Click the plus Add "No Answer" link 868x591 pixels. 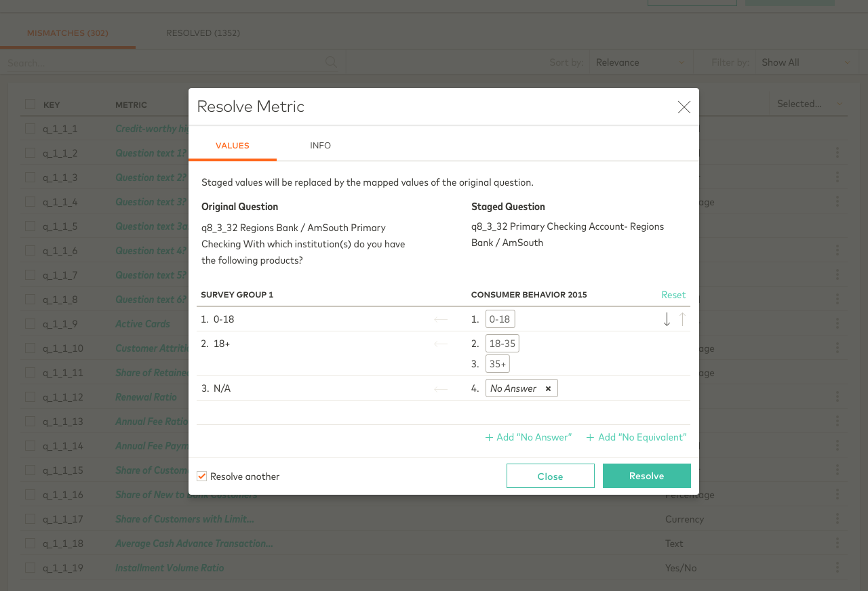point(529,437)
